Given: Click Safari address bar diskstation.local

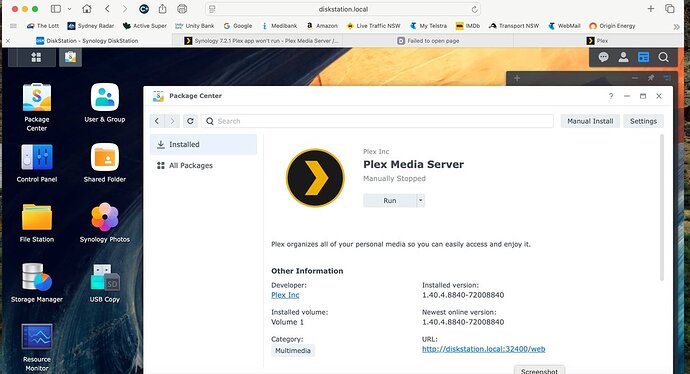Looking at the screenshot, I should pos(343,9).
